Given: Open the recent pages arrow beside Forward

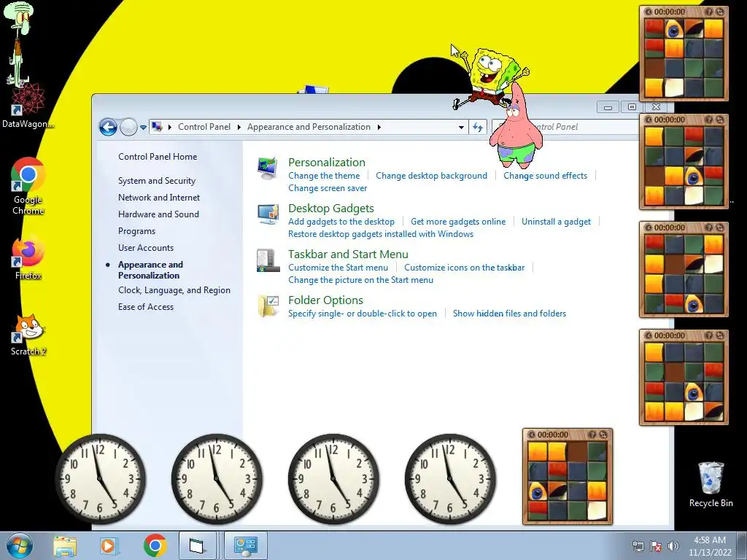Looking at the screenshot, I should 143,127.
